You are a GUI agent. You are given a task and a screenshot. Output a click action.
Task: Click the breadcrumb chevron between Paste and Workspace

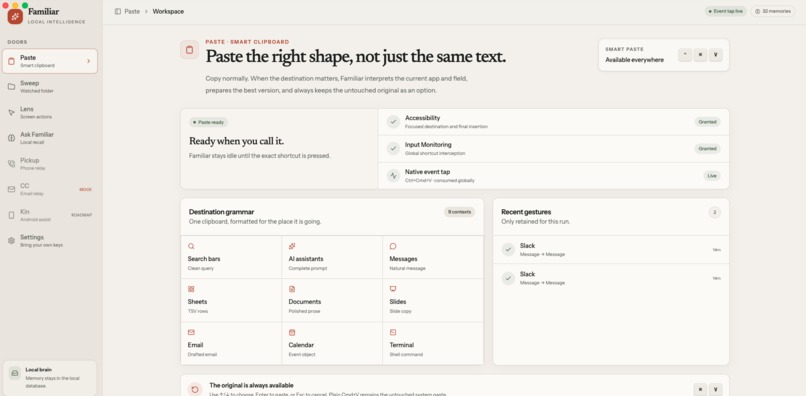click(146, 11)
